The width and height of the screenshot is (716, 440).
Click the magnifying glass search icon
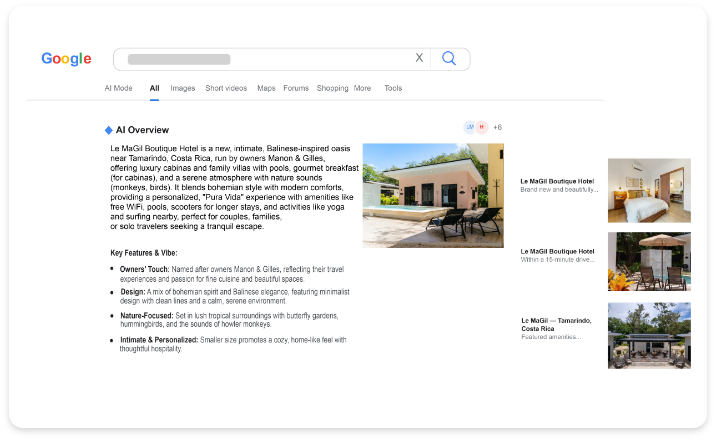pyautogui.click(x=449, y=58)
